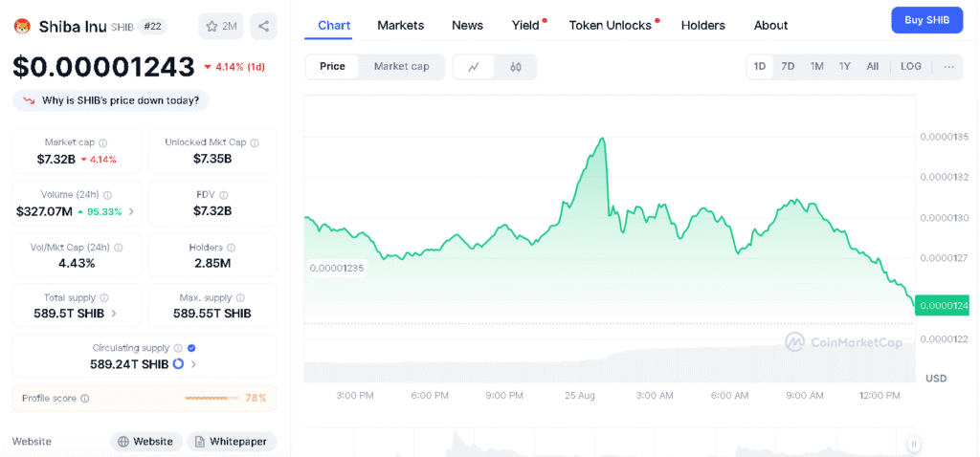980x457 pixels.
Task: Click the Buy SHIB button
Action: 926,20
